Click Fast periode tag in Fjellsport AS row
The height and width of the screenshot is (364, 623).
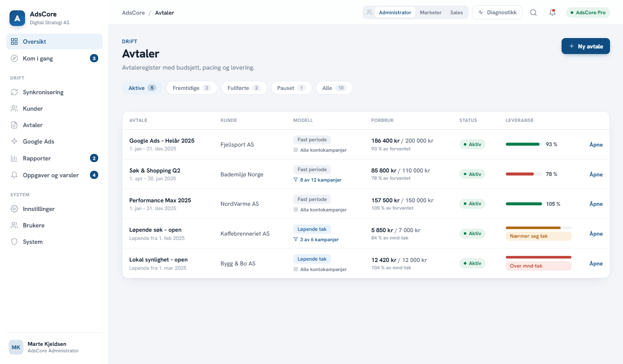(312, 140)
